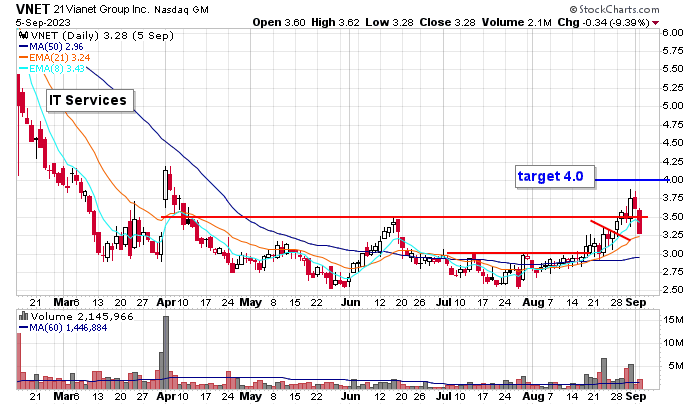Screen dimensions: 700x405
Task: Click the Aug label on volume panel date axis
Action: click(533, 396)
